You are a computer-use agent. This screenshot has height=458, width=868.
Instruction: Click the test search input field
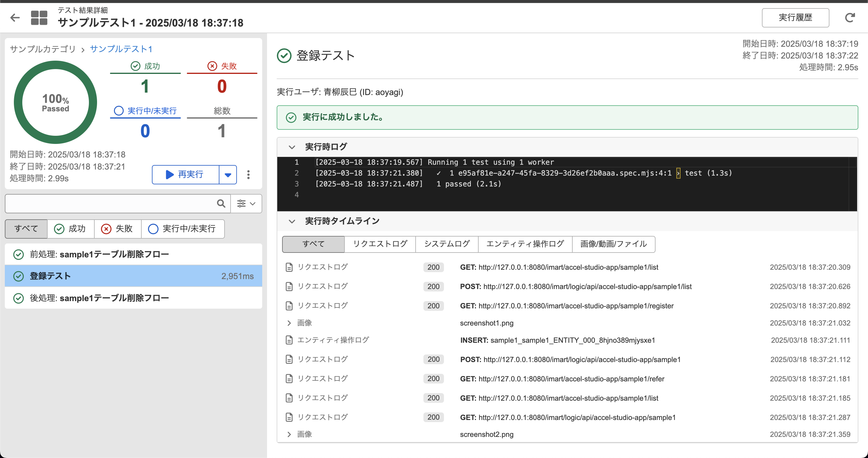pyautogui.click(x=111, y=203)
